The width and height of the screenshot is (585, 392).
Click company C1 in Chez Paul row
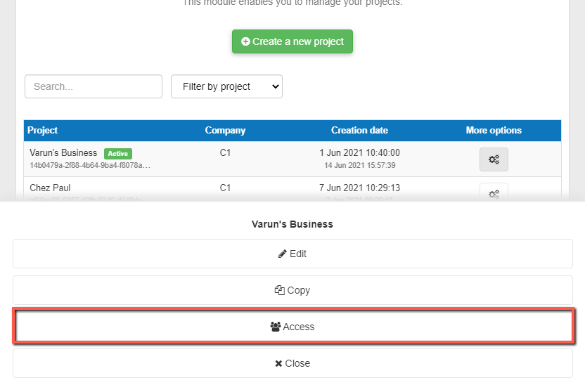(x=225, y=188)
